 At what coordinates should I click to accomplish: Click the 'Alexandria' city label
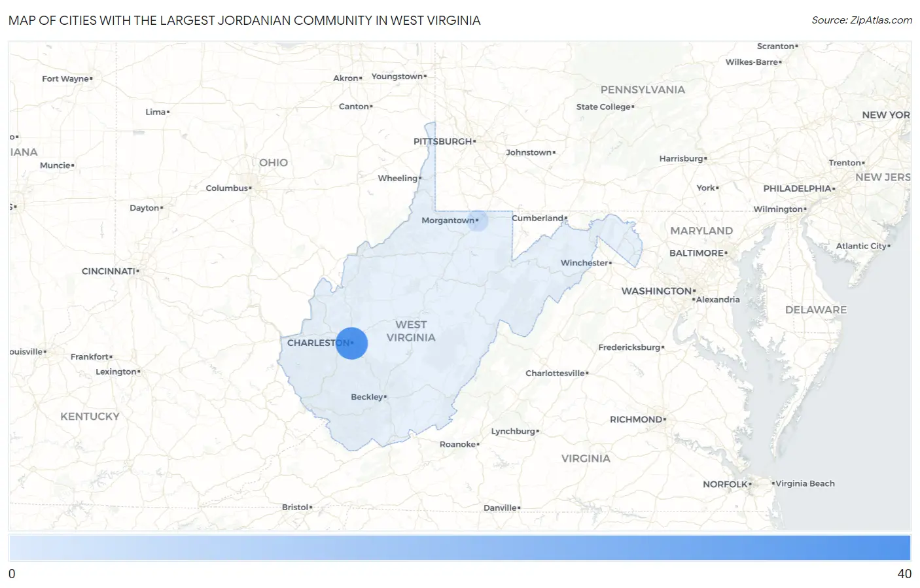tap(718, 300)
